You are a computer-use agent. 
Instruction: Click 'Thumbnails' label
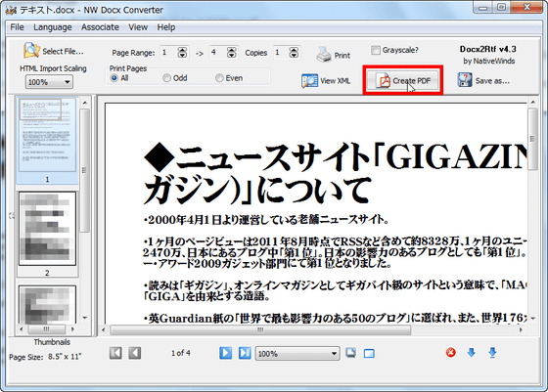(52, 342)
